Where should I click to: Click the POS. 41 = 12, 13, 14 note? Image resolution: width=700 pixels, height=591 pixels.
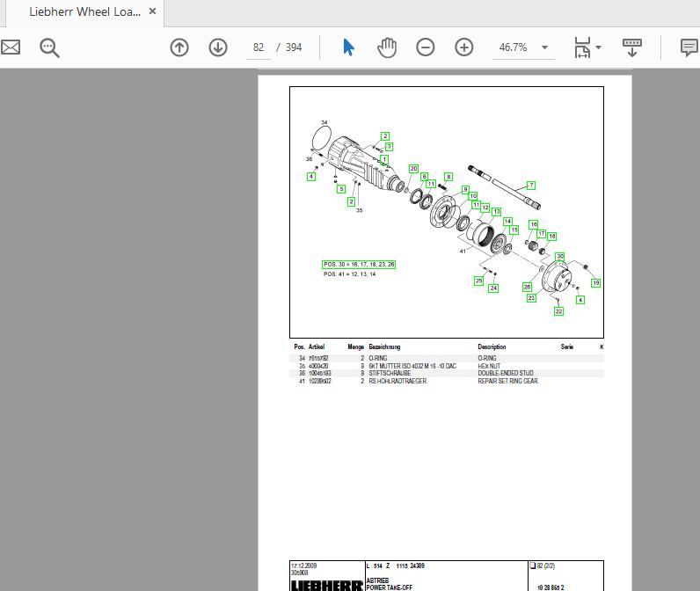(349, 274)
